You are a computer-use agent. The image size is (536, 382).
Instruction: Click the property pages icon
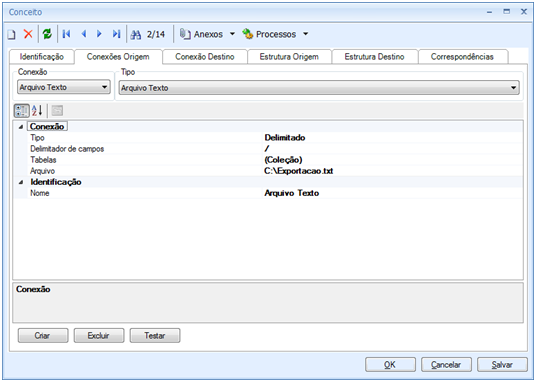(x=57, y=110)
